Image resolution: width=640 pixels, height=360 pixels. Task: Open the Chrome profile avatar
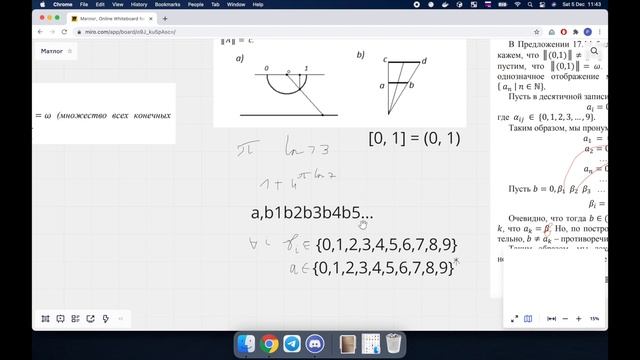tap(588, 32)
